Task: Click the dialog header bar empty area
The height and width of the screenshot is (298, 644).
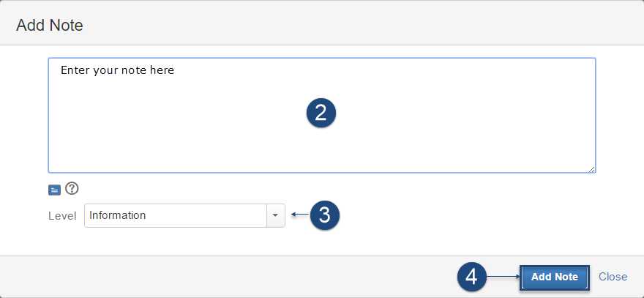Action: (366, 26)
